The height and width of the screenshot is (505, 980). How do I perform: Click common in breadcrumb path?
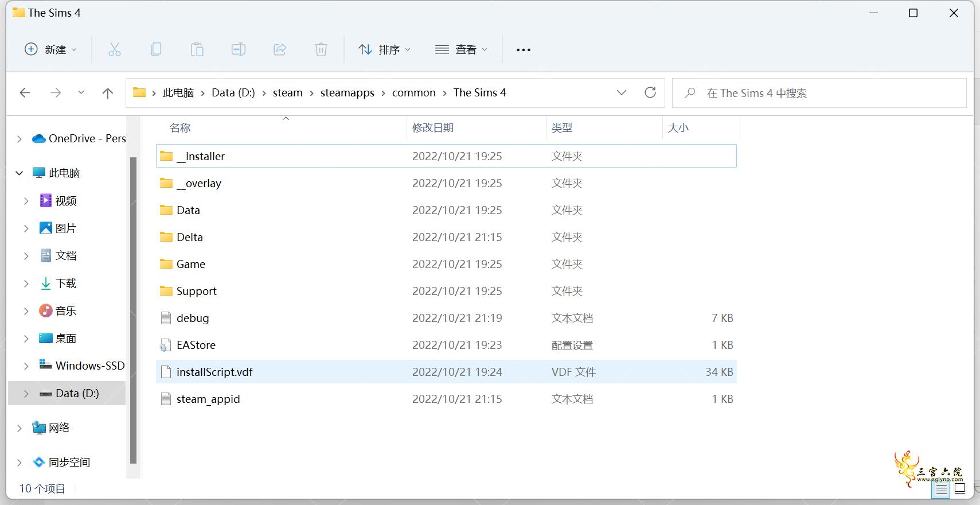[x=414, y=92]
